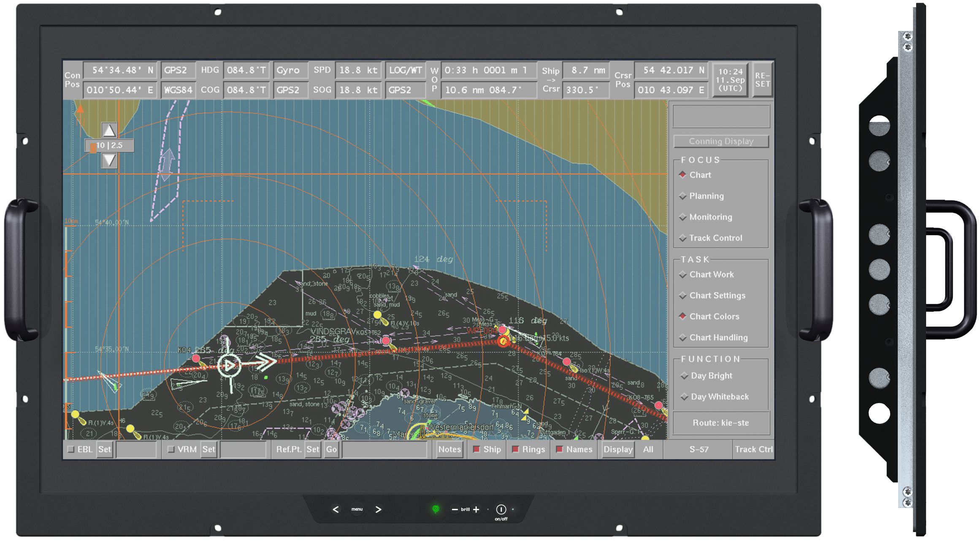Click the scale decrease down-arrow on chart
Viewport: 980px width, 541px height.
click(109, 160)
